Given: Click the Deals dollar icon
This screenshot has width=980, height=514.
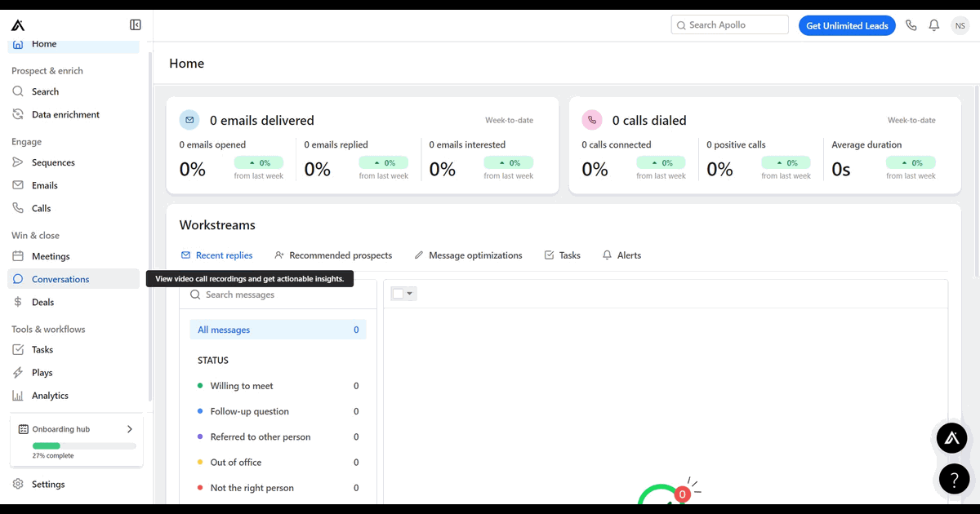Looking at the screenshot, I should coord(18,302).
